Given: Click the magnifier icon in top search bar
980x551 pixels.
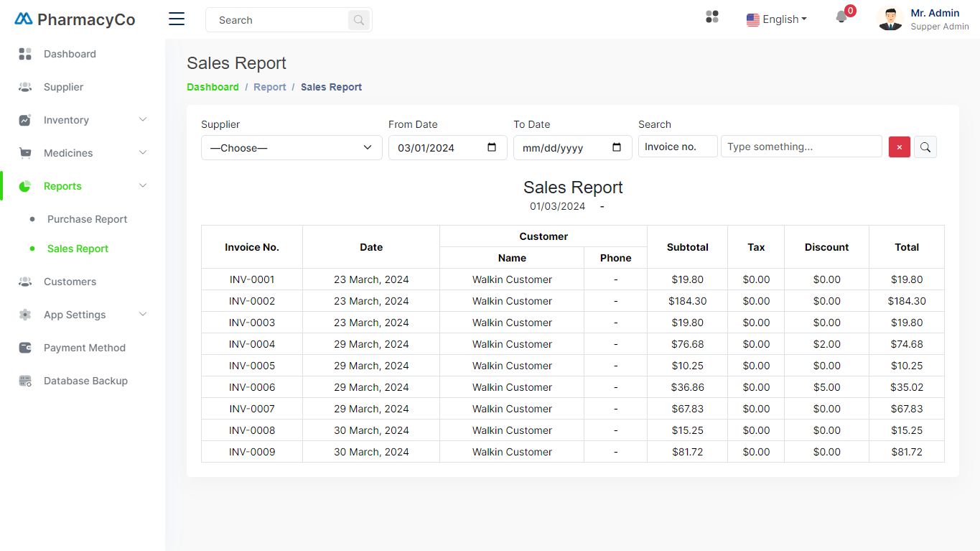Looking at the screenshot, I should 358,20.
